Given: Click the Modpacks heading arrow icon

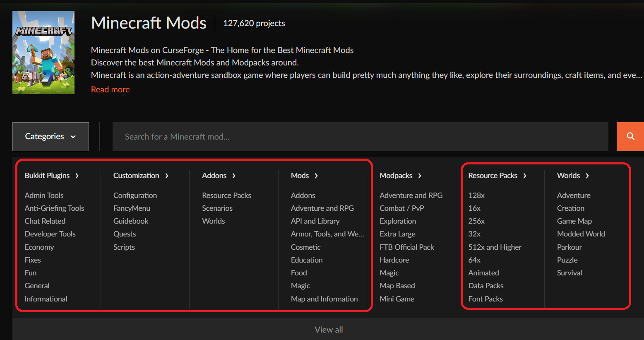Looking at the screenshot, I should 420,176.
